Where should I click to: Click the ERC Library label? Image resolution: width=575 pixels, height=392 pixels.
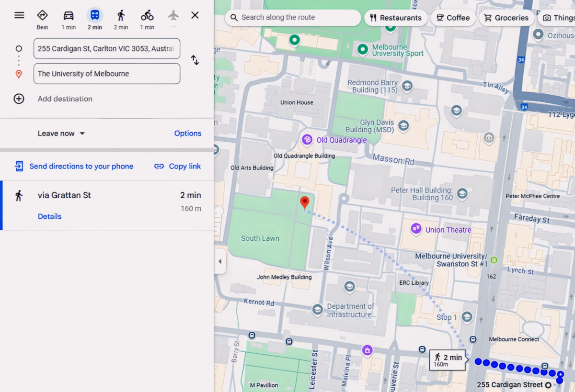tap(414, 283)
